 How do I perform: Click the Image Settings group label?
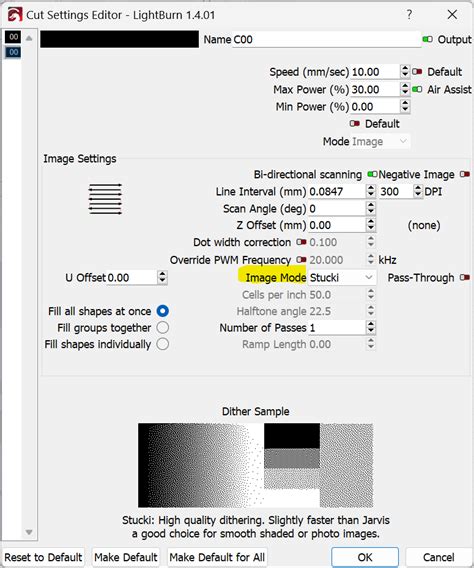click(x=80, y=159)
